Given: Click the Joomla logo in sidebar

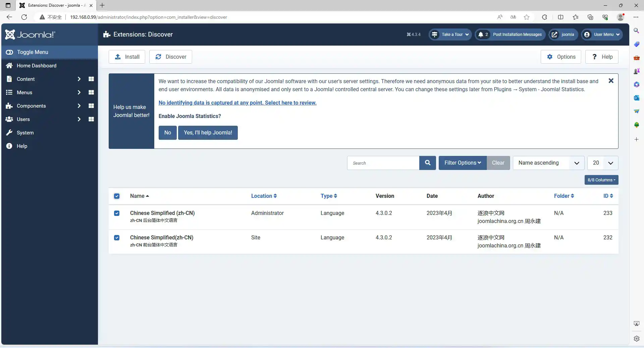Looking at the screenshot, I should click(x=30, y=35).
